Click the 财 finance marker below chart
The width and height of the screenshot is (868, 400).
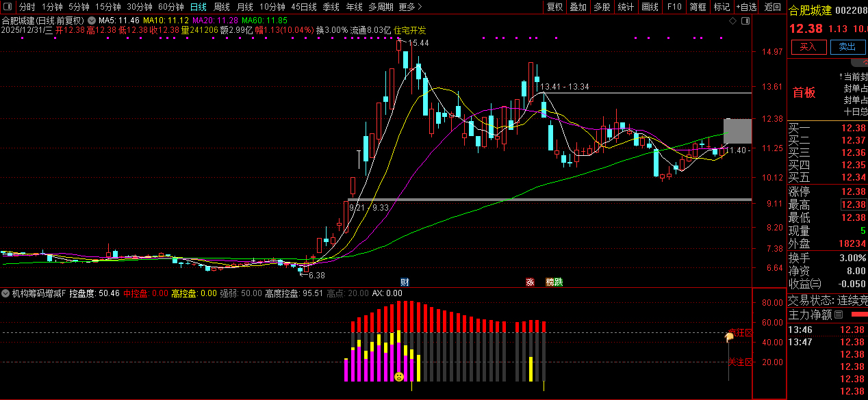(405, 282)
